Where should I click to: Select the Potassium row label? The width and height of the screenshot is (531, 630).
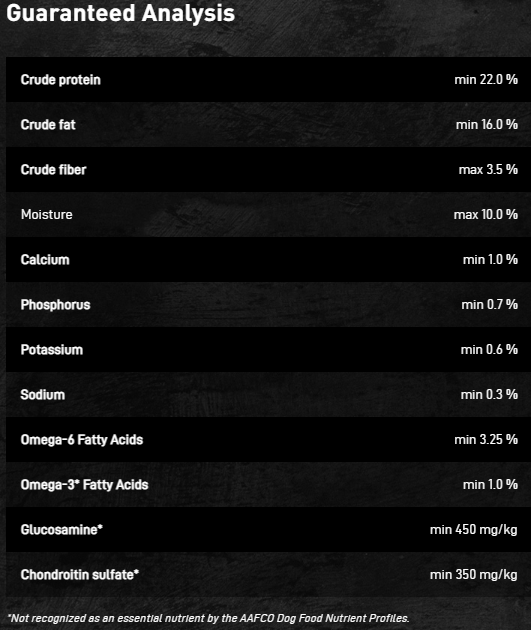tap(52, 350)
